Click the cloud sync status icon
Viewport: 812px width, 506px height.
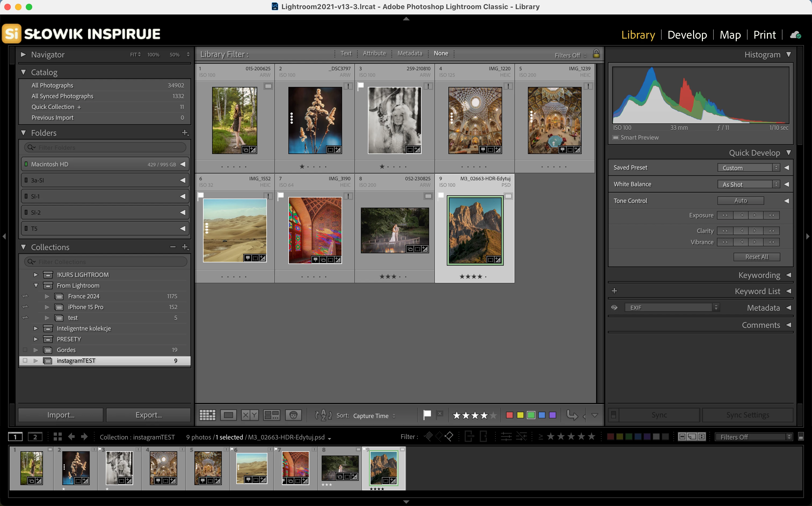coord(796,35)
